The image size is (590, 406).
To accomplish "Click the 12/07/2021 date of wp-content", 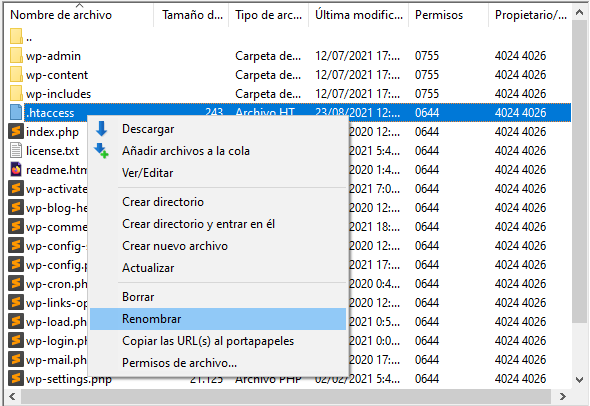I will pyautogui.click(x=357, y=75).
